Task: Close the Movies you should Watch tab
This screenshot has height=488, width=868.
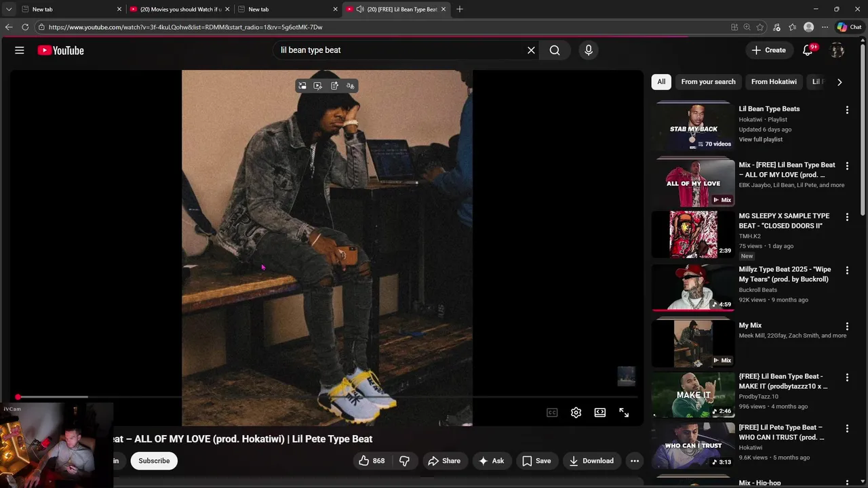Action: click(x=227, y=9)
